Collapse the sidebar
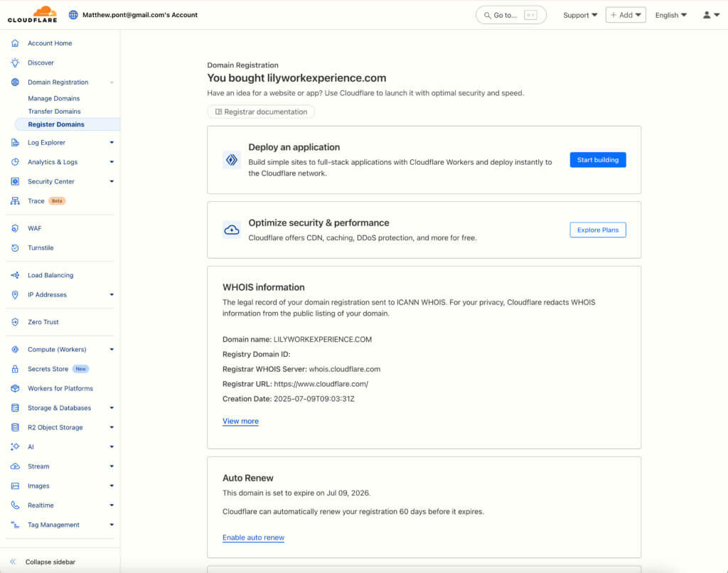This screenshot has height=573, width=728. coord(43,562)
